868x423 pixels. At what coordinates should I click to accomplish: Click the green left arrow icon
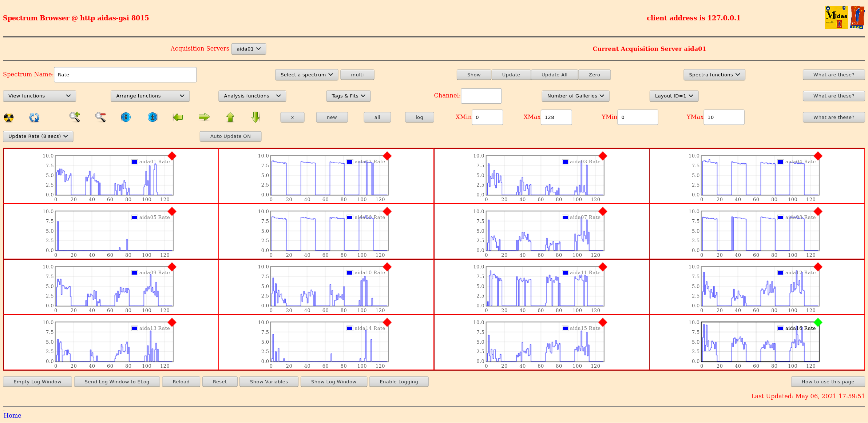pos(178,117)
